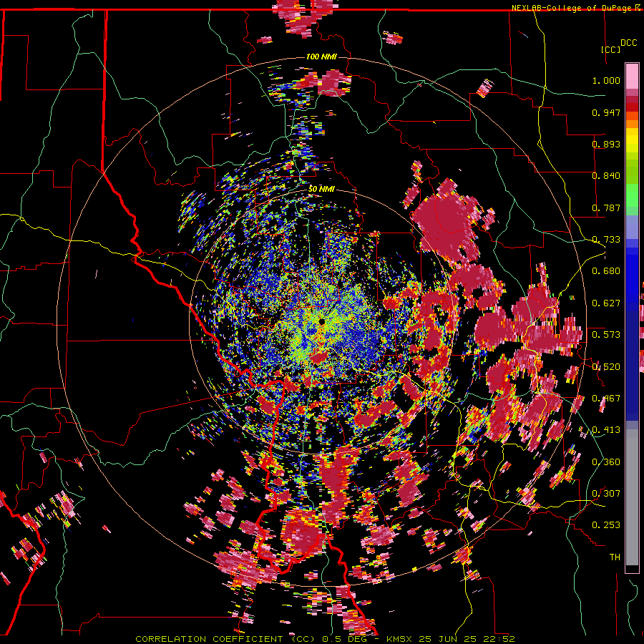Screen dimensions: 644x644
Task: Select the 0.680 scale value
Action: click(606, 271)
